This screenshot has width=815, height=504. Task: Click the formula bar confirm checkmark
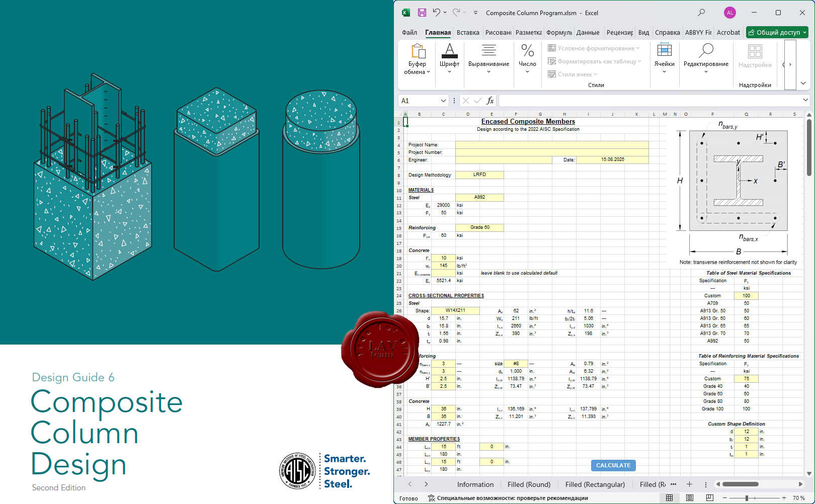click(x=478, y=101)
